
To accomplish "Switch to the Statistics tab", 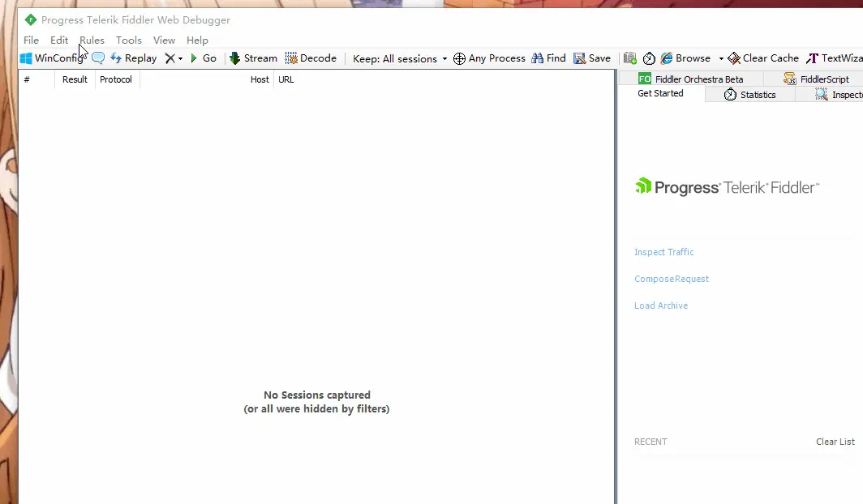I will point(749,95).
